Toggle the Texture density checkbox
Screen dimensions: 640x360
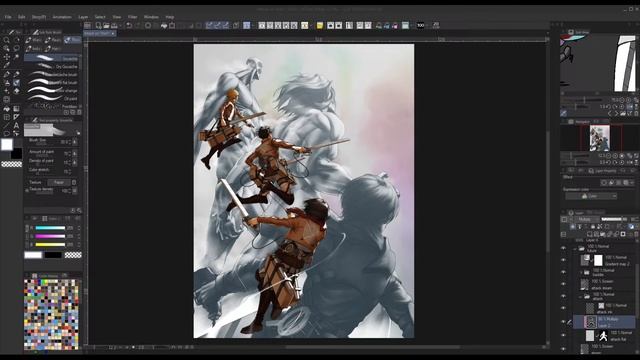[x=27, y=191]
